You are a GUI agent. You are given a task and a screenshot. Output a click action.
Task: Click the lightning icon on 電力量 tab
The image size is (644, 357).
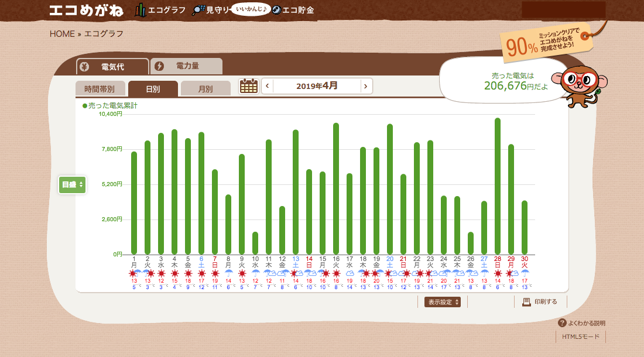[159, 66]
